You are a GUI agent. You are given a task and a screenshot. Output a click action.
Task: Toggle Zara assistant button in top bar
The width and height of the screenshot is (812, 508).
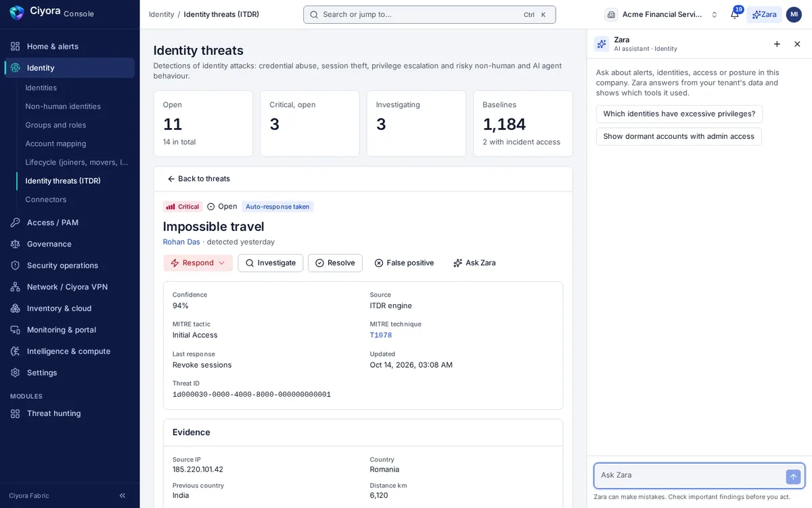point(764,14)
